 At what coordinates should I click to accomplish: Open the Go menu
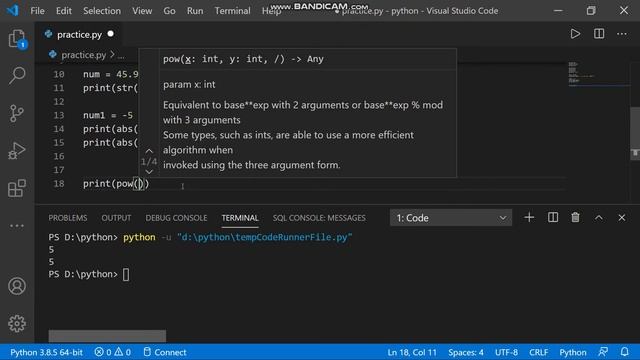pyautogui.click(x=169, y=11)
